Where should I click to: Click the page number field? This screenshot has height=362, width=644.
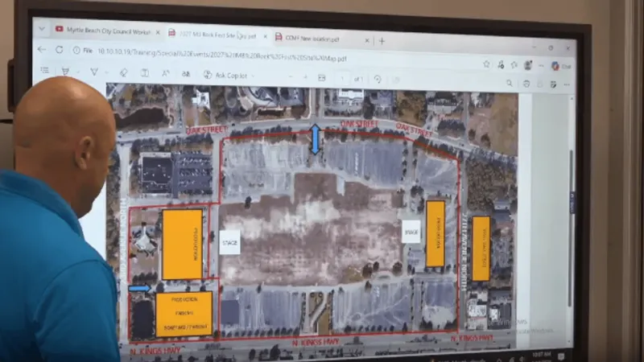point(342,78)
